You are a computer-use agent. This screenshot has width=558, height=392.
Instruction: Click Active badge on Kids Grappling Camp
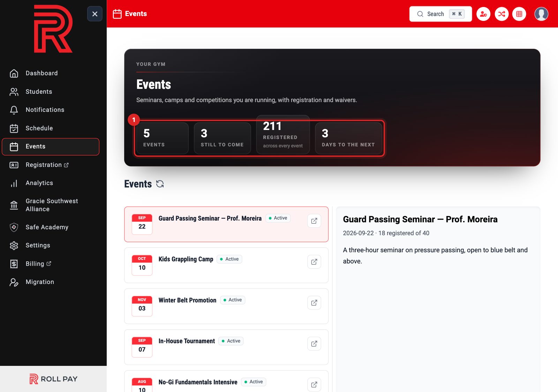(x=229, y=259)
